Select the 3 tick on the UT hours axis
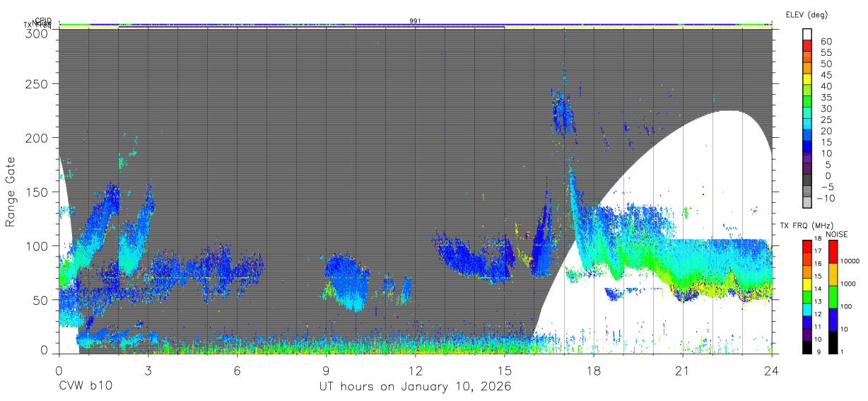This screenshot has width=868, height=401. tap(148, 370)
